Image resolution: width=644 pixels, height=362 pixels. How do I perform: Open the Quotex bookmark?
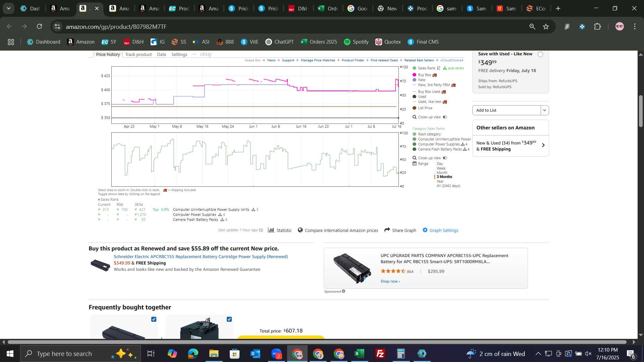(388, 42)
